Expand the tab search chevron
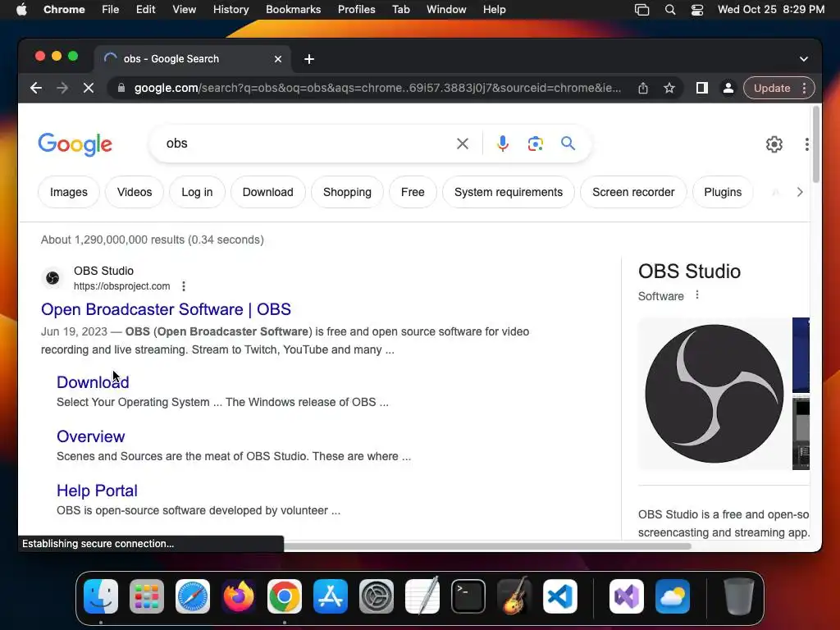 [804, 59]
